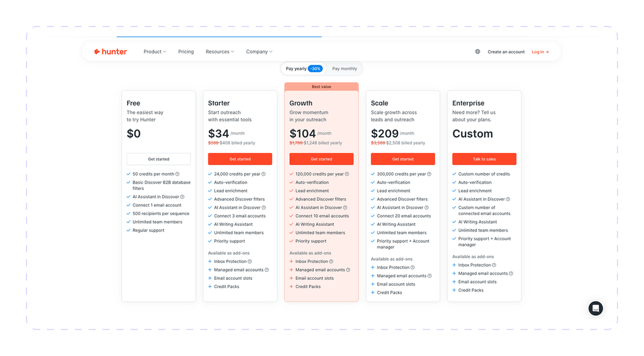Plus icon beside Starter Credit Packs

[x=210, y=287]
